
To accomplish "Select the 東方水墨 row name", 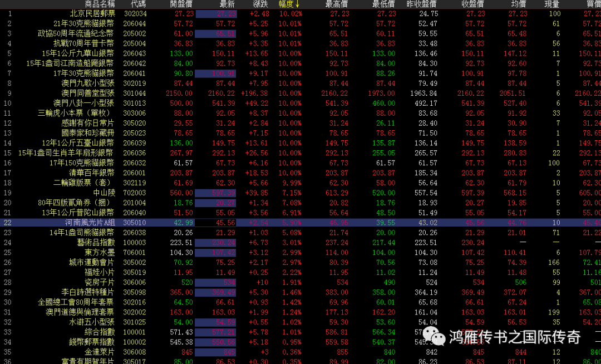I will coord(100,253).
